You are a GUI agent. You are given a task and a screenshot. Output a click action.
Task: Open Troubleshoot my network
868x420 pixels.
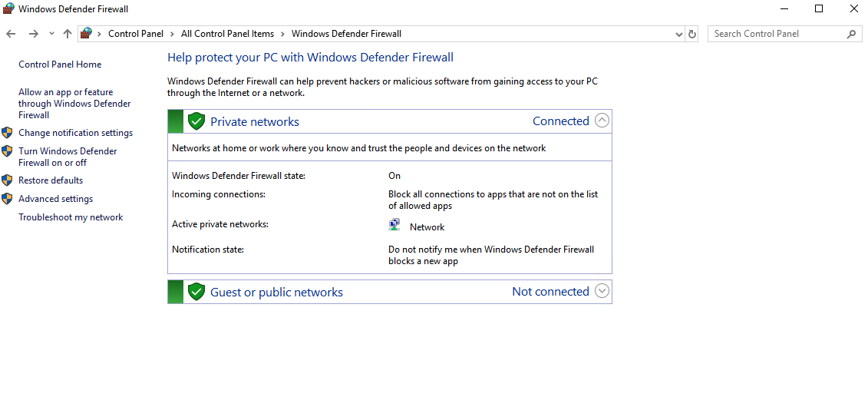point(71,217)
